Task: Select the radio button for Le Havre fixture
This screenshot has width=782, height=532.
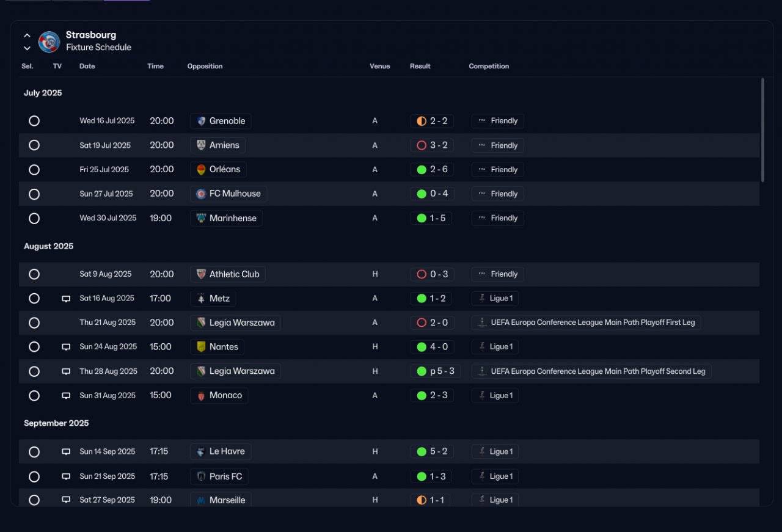Action: pyautogui.click(x=34, y=452)
